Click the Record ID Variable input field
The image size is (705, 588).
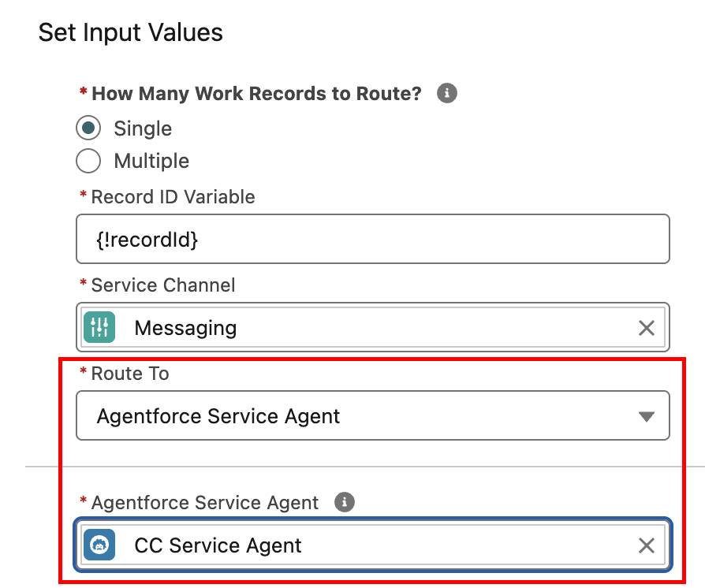tap(373, 239)
